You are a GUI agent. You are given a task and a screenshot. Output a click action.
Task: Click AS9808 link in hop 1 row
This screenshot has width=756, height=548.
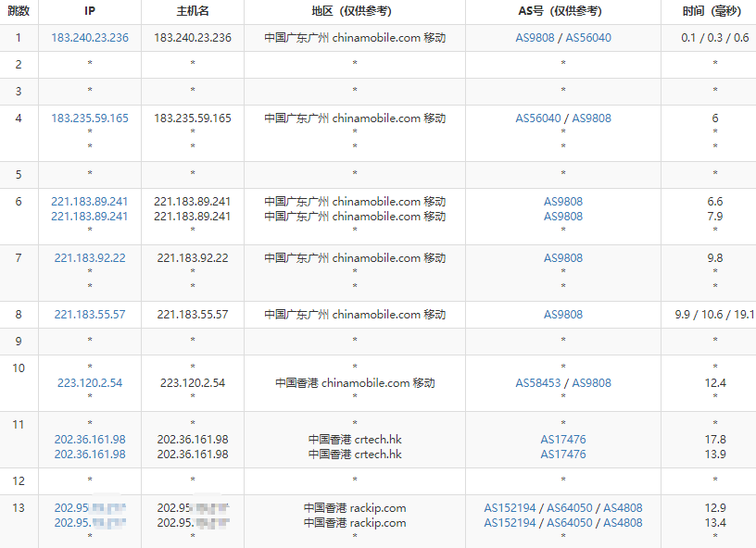(535, 38)
